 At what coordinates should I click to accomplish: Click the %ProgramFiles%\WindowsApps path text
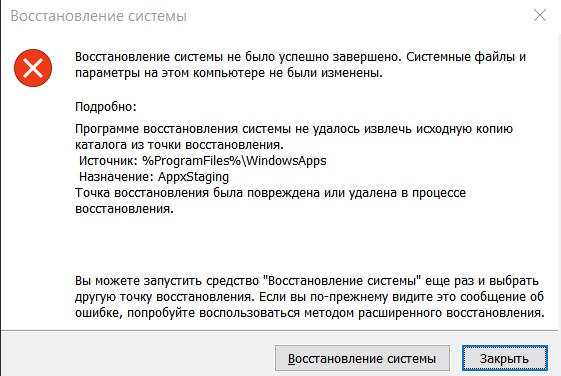tap(234, 161)
